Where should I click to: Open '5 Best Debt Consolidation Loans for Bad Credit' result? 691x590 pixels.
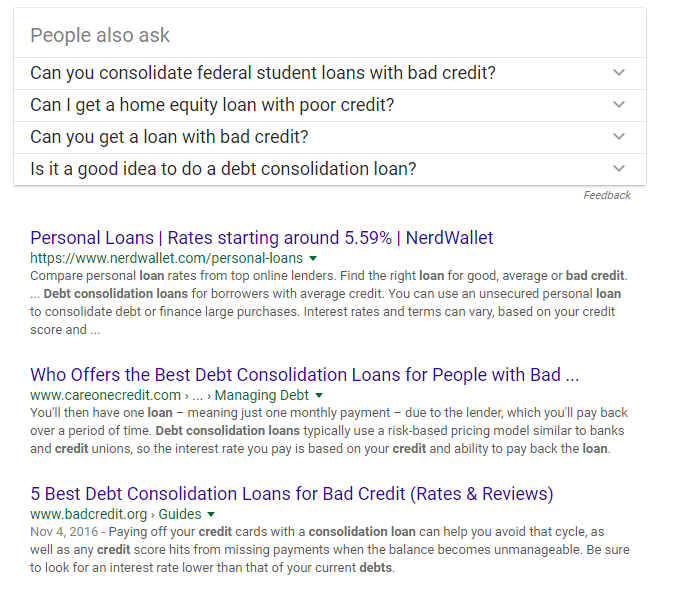[x=292, y=494]
